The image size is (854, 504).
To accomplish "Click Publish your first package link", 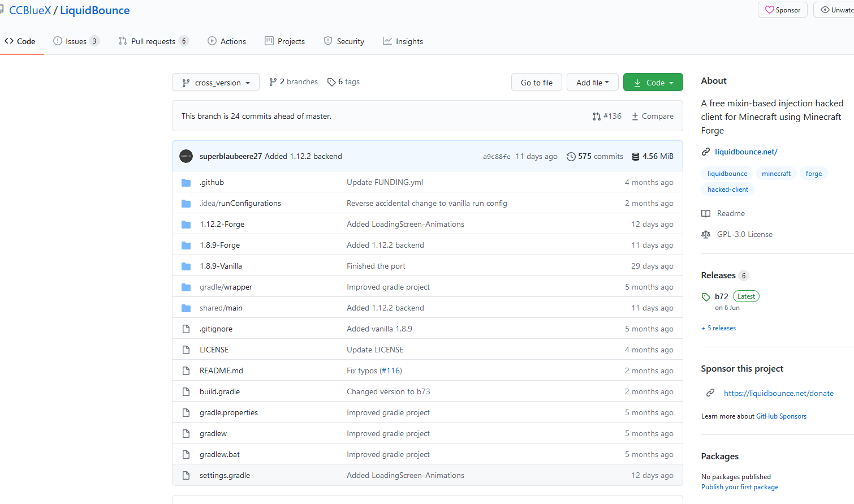I will coord(740,487).
